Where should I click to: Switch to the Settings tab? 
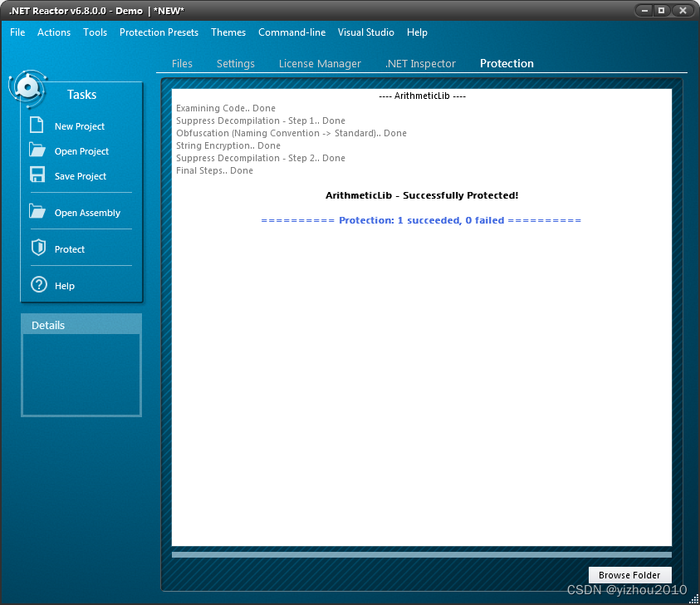(x=236, y=63)
